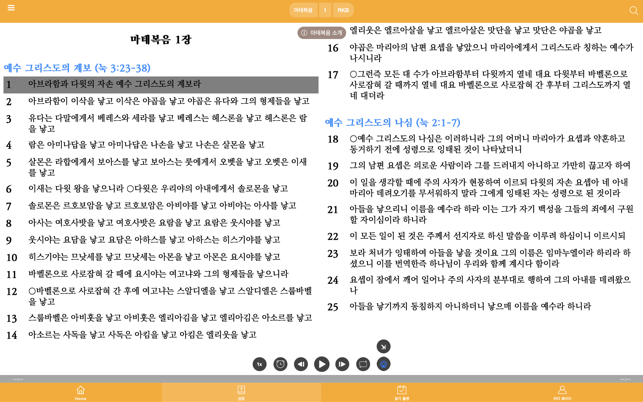Select verse 25 아들을 낳기까지
The width and height of the screenshot is (643, 402).
click(480, 306)
